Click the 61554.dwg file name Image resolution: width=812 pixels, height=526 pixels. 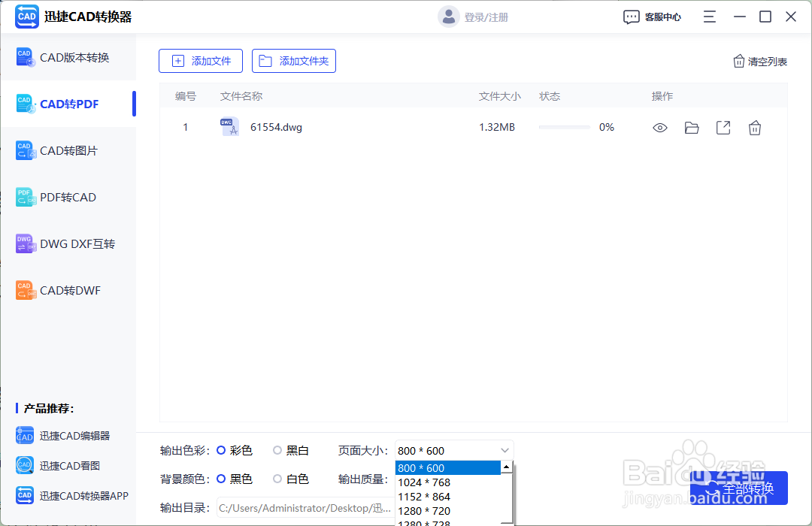[276, 127]
